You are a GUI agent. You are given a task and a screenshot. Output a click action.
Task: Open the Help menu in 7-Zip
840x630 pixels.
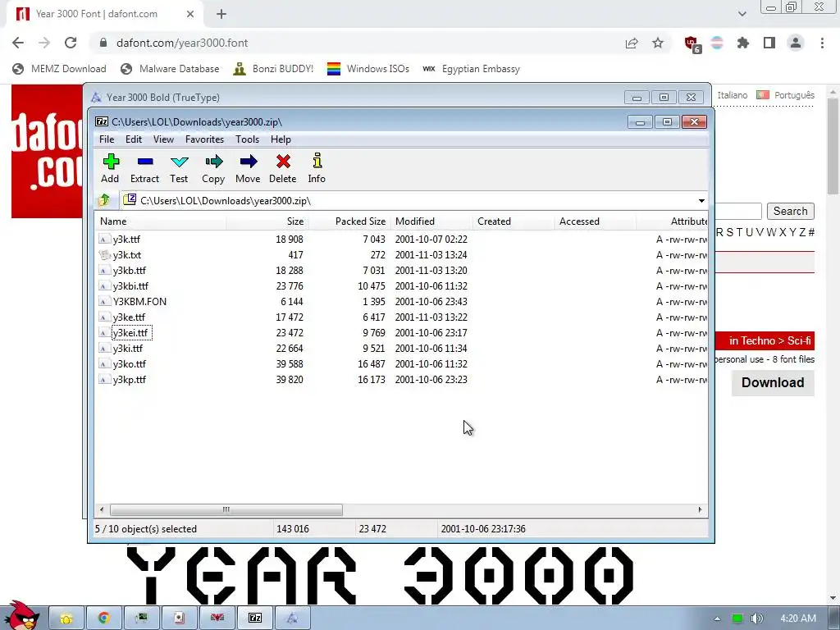point(281,139)
